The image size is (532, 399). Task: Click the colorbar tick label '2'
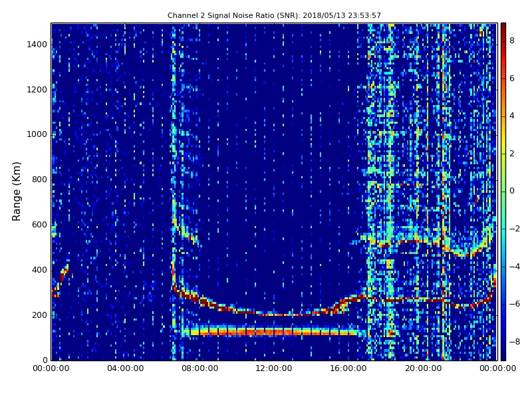512,154
